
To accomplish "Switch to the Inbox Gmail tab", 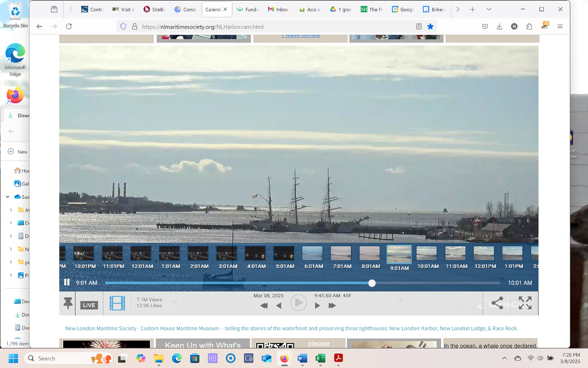I will (x=278, y=9).
